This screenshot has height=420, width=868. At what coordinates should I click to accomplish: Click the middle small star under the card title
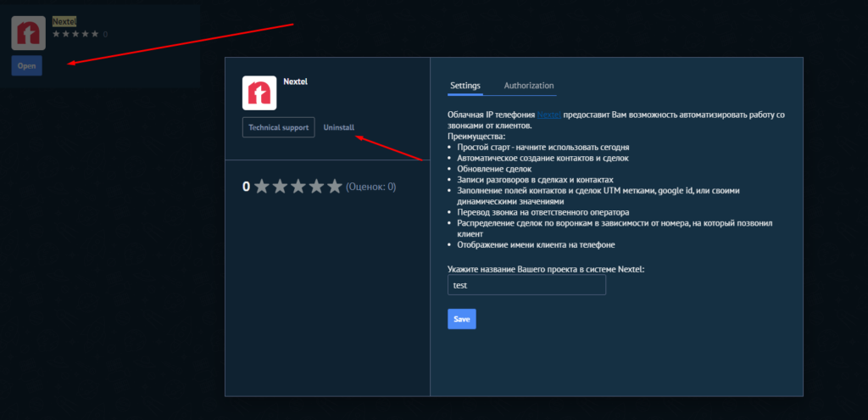coord(75,35)
